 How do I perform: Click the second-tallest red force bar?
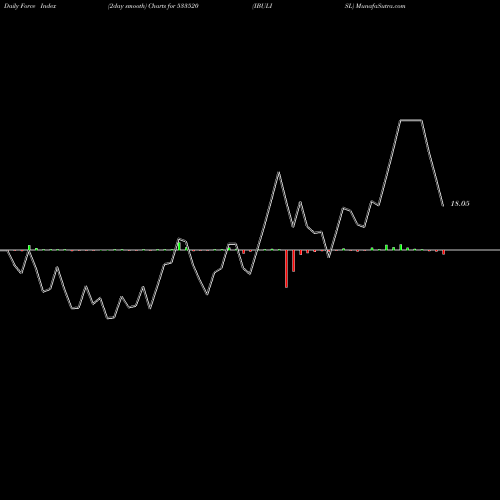click(x=293, y=261)
